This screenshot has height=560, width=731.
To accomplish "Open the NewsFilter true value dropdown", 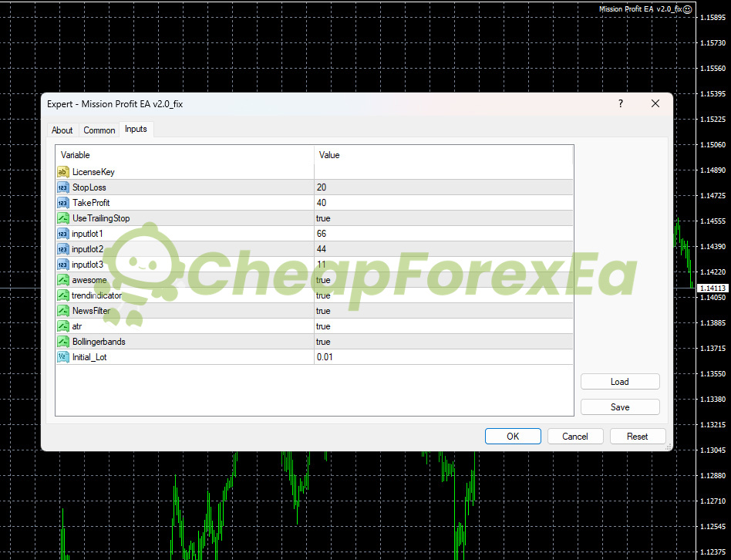I will tap(443, 311).
